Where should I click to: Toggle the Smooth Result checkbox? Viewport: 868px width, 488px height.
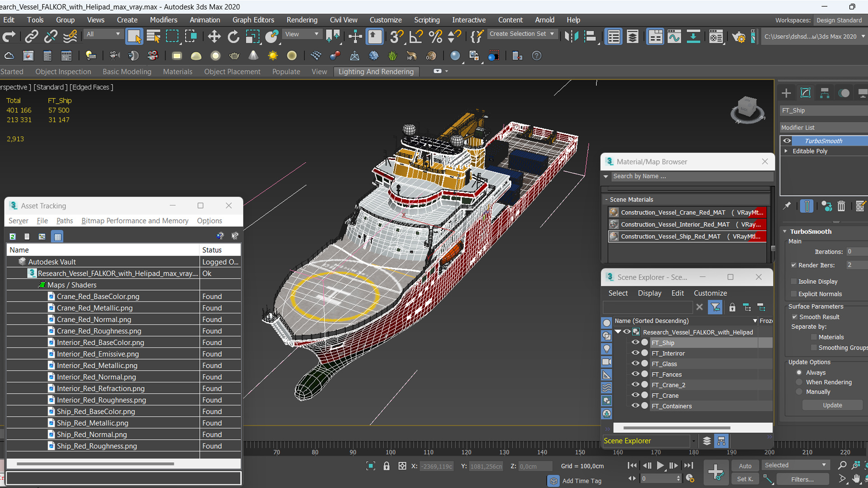[x=794, y=317]
